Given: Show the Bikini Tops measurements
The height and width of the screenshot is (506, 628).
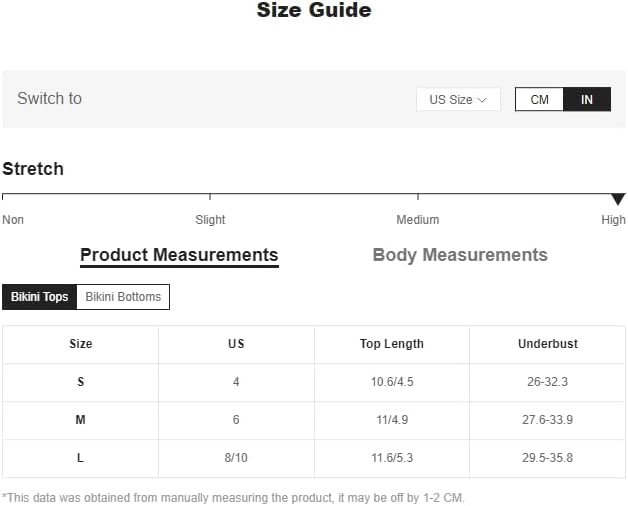Looking at the screenshot, I should click(x=40, y=297).
